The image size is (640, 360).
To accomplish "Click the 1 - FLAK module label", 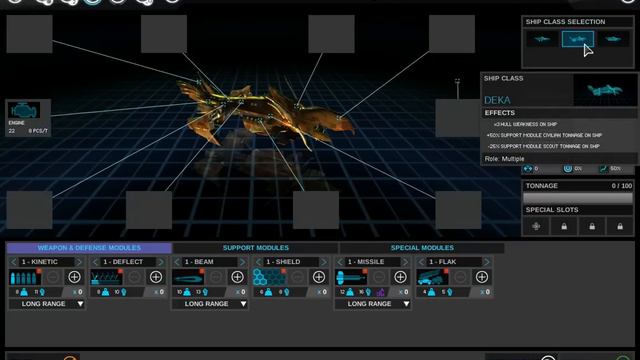I will [443, 262].
